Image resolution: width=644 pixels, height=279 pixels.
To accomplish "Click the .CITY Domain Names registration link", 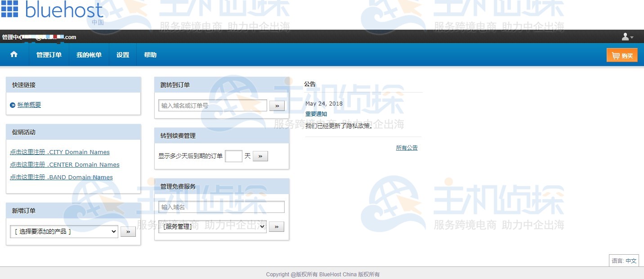I will point(60,152).
